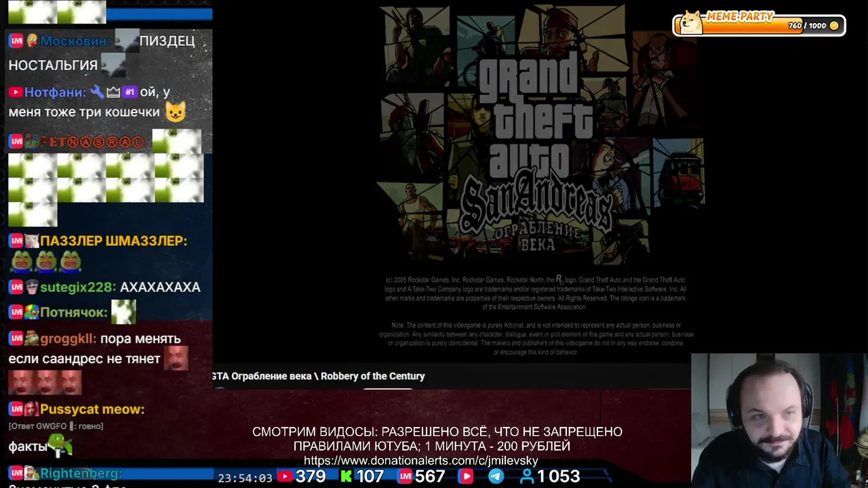
Task: Click the 'Ответ GWGFO' reply quote
Action: click(56, 426)
